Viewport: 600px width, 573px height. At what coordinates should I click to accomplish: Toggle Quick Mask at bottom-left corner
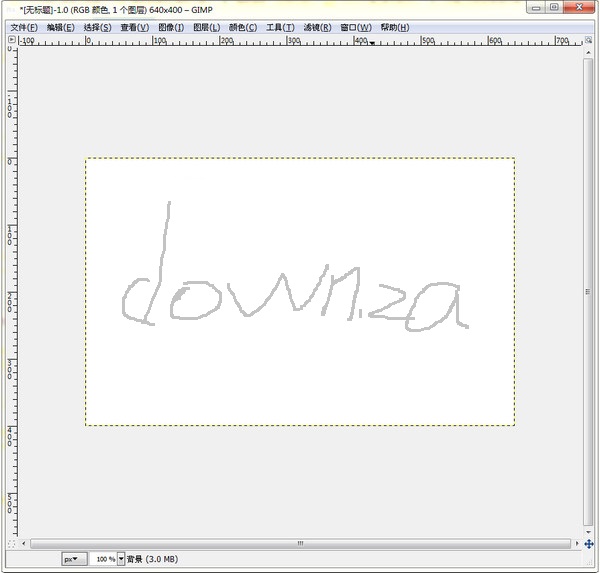[12, 543]
